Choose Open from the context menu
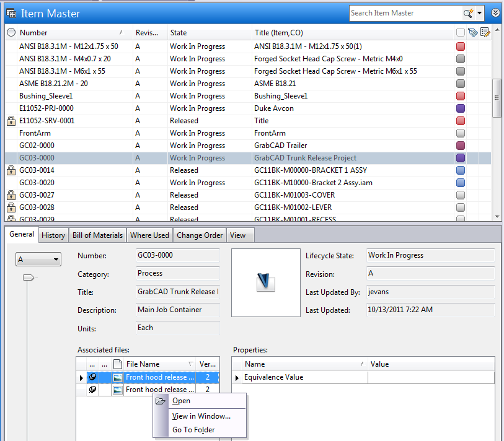 pyautogui.click(x=181, y=401)
